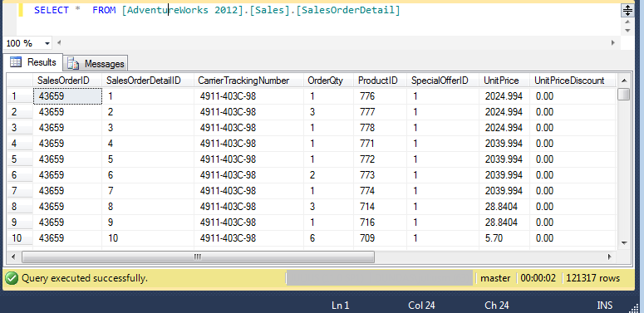
Task: Click the results horizontal scrollbar thumb
Action: 198,257
